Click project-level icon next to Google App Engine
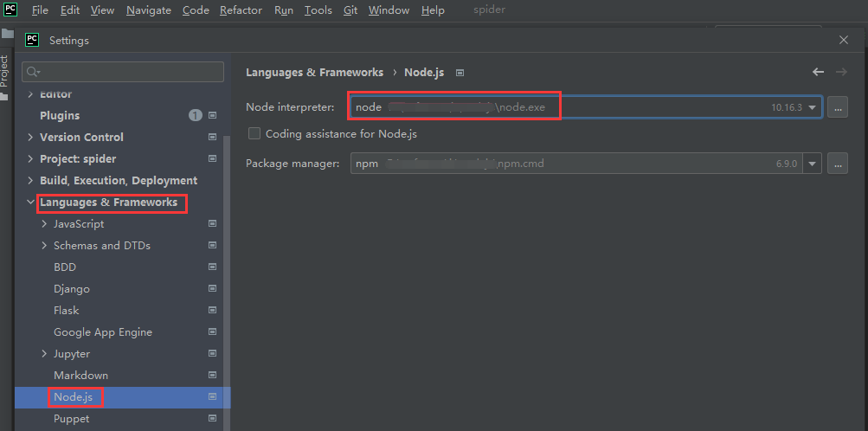 (212, 332)
